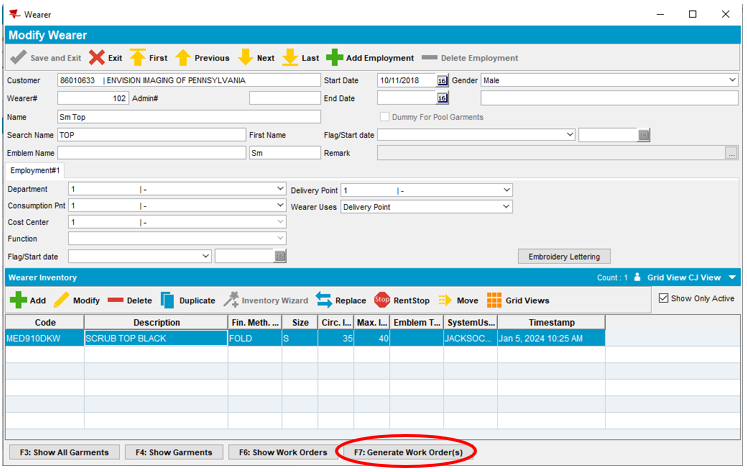This screenshot has height=472, width=747.
Task: Click the red Exit icon
Action: tap(97, 58)
